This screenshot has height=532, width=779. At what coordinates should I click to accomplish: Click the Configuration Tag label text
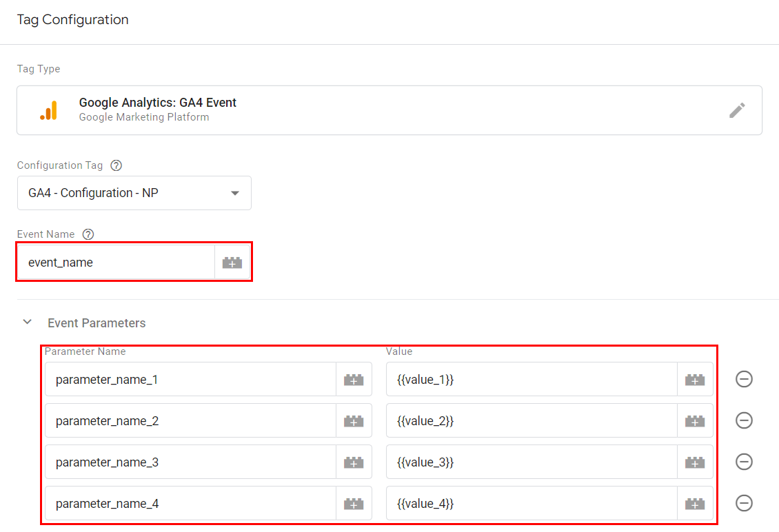(60, 165)
